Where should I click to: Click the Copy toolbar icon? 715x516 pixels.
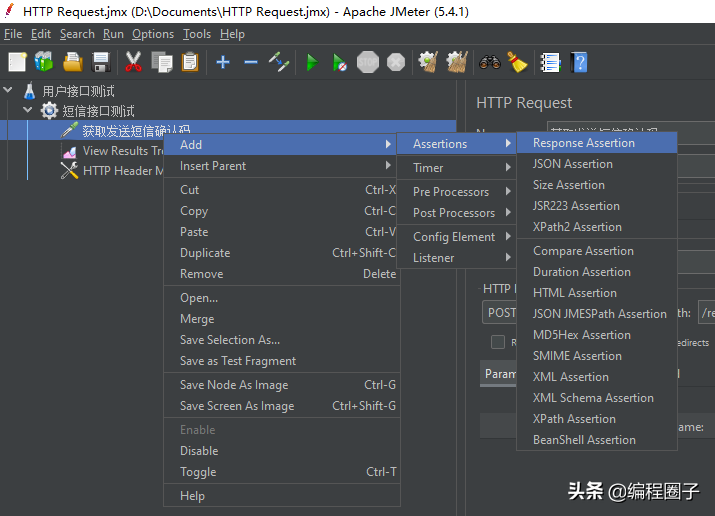[162, 62]
